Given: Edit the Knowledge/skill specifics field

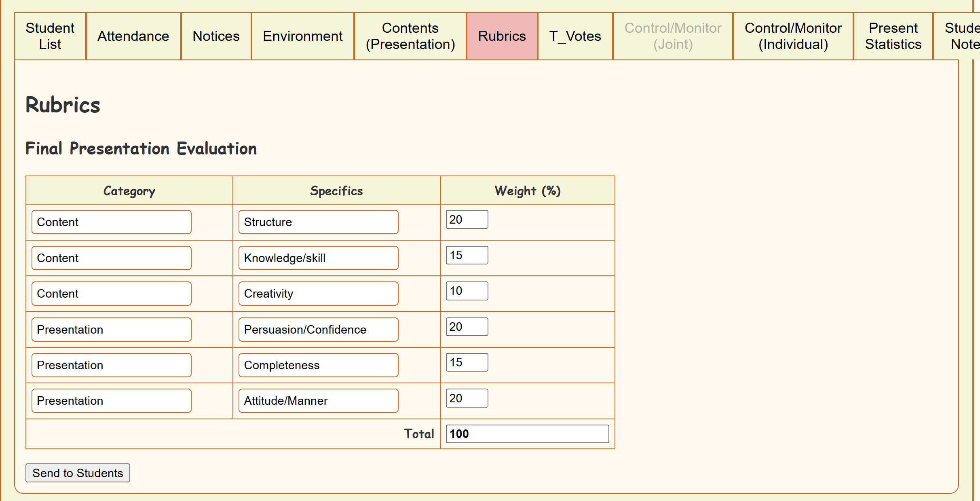Looking at the screenshot, I should point(318,258).
